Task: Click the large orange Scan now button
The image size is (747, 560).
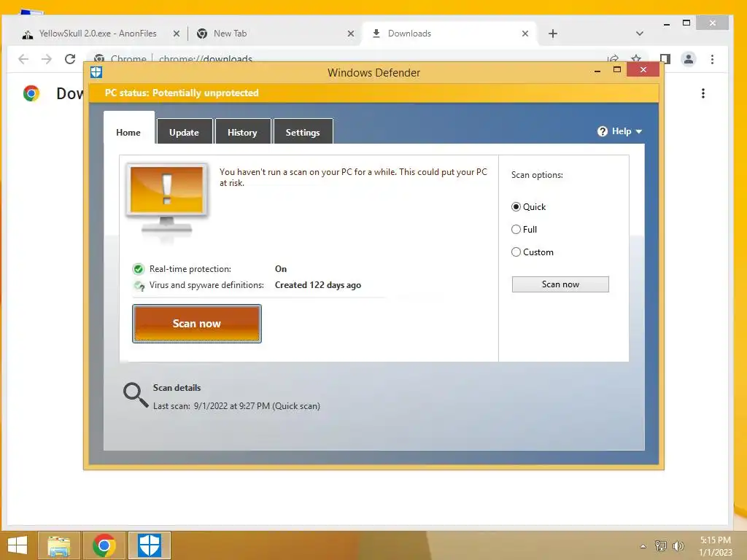Action: 197,323
